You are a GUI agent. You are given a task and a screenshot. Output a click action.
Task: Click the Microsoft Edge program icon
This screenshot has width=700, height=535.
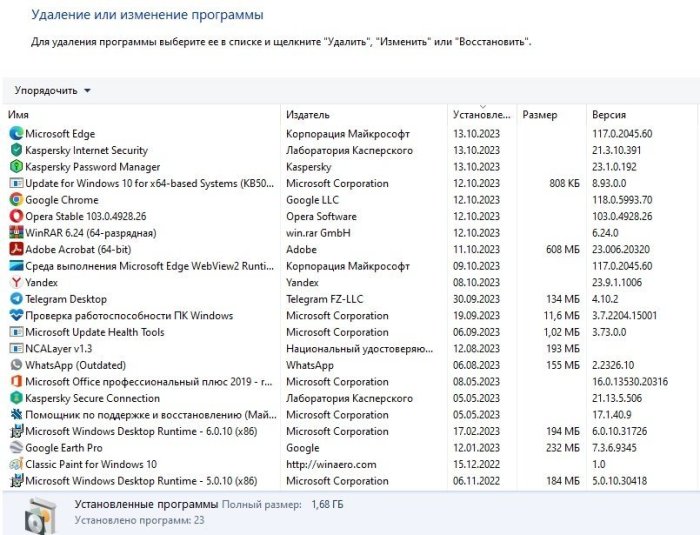coord(16,134)
